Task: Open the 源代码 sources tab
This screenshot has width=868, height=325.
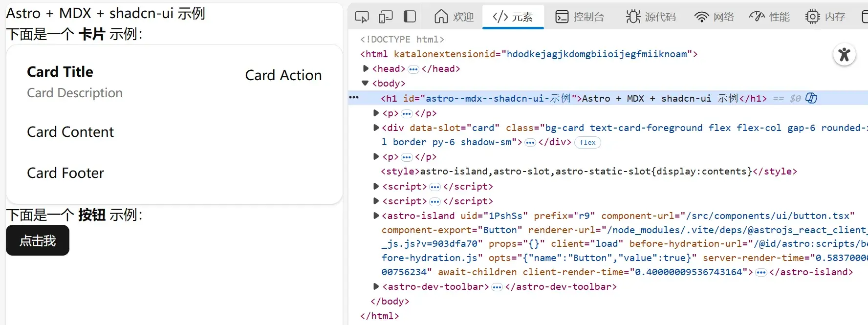Action: point(651,17)
